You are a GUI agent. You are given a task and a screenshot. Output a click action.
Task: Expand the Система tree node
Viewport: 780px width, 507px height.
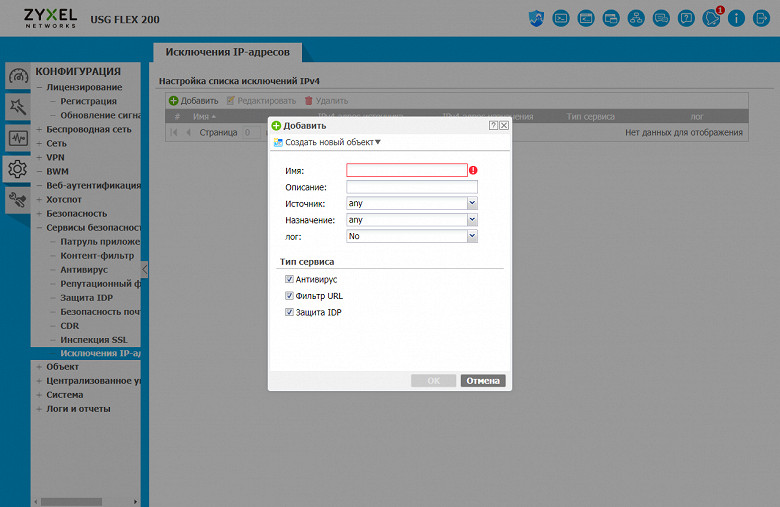point(39,395)
